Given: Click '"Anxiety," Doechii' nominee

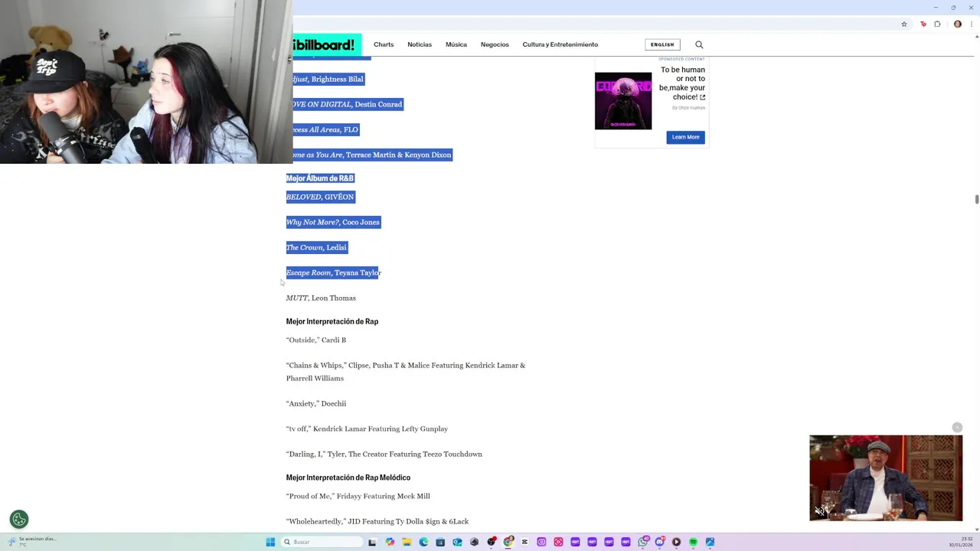Looking at the screenshot, I should 316,403.
